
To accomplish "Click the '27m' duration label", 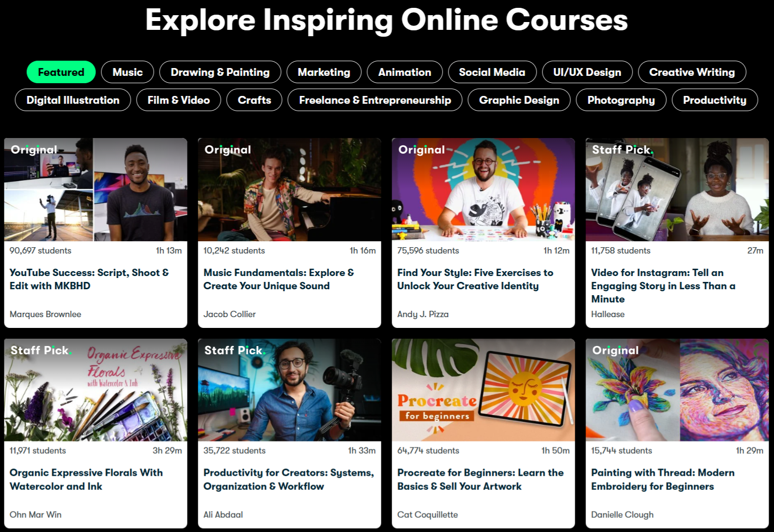I will (x=755, y=251).
